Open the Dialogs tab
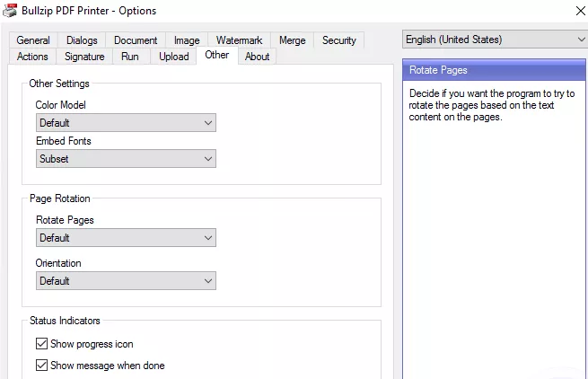This screenshot has height=379, width=588. click(82, 40)
